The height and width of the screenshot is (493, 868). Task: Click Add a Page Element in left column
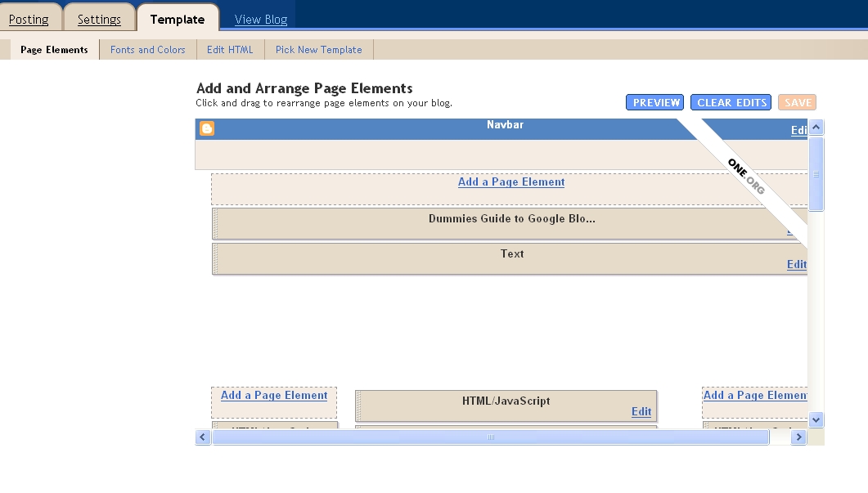[x=274, y=395]
